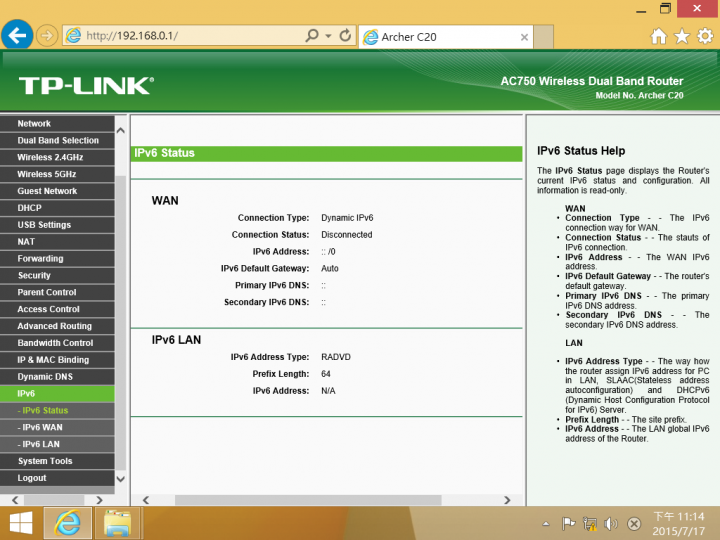Open the Security menu

click(x=57, y=276)
